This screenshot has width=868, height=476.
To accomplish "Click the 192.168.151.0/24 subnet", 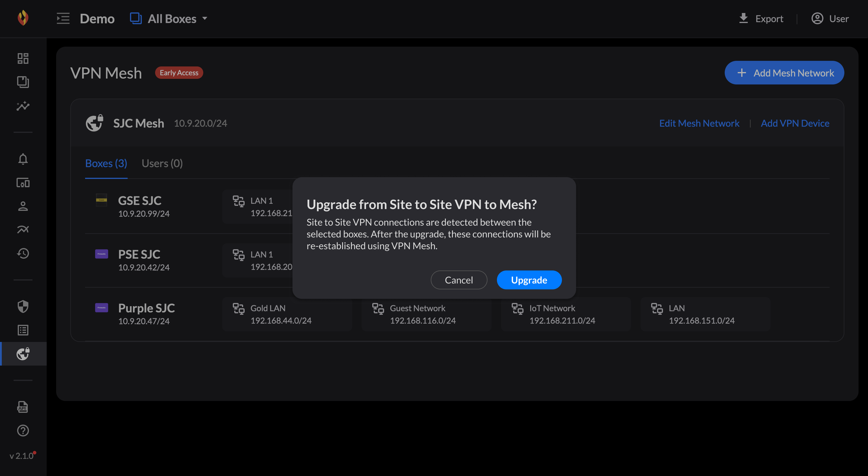I will (x=702, y=320).
